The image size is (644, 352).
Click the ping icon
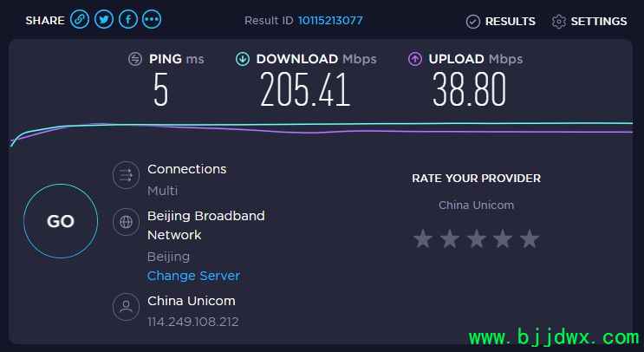point(134,59)
